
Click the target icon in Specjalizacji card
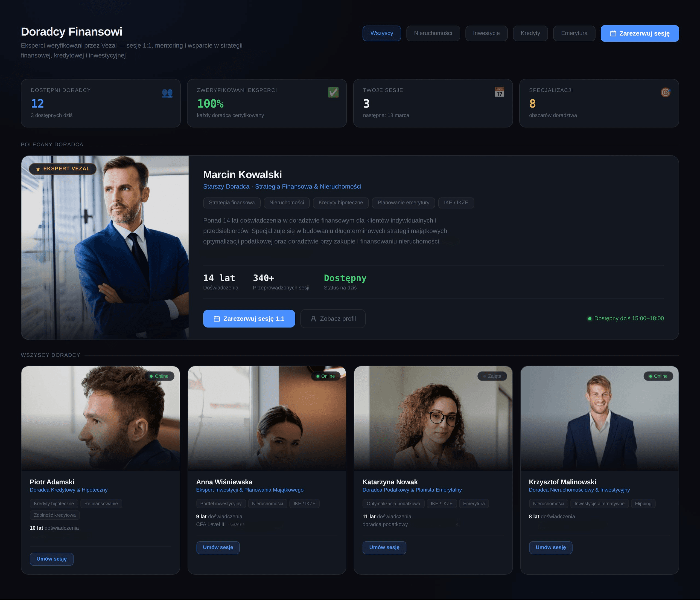coord(665,92)
